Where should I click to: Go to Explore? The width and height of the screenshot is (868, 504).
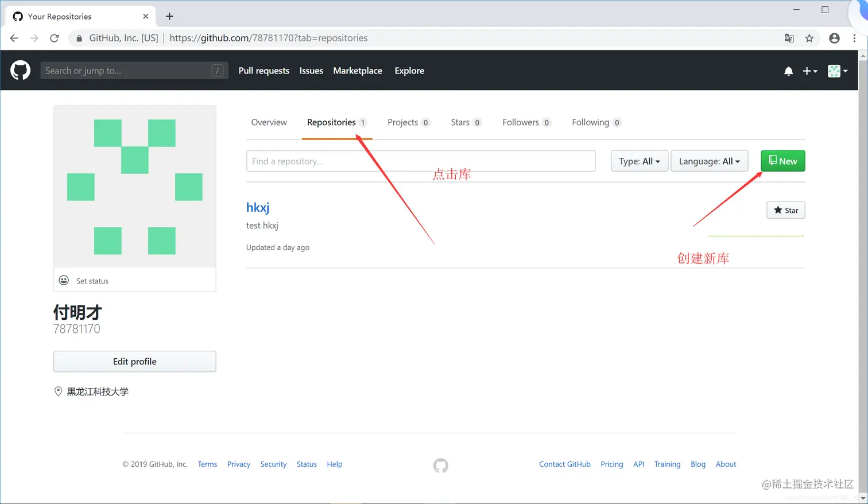coord(409,71)
